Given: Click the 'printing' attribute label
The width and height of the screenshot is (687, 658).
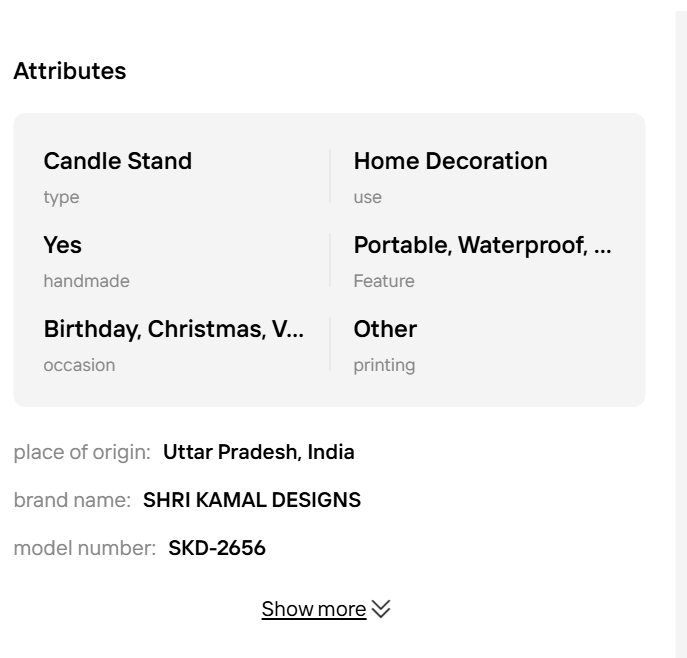Looking at the screenshot, I should click(x=384, y=365).
